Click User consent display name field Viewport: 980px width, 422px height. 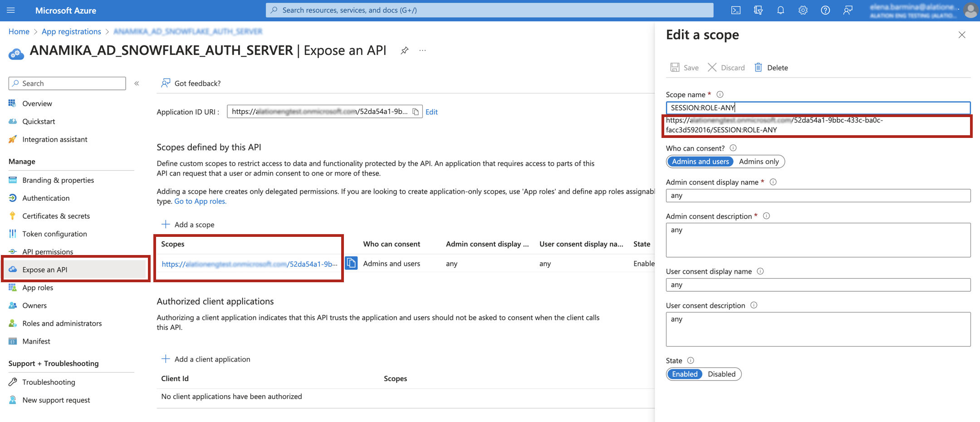click(818, 285)
